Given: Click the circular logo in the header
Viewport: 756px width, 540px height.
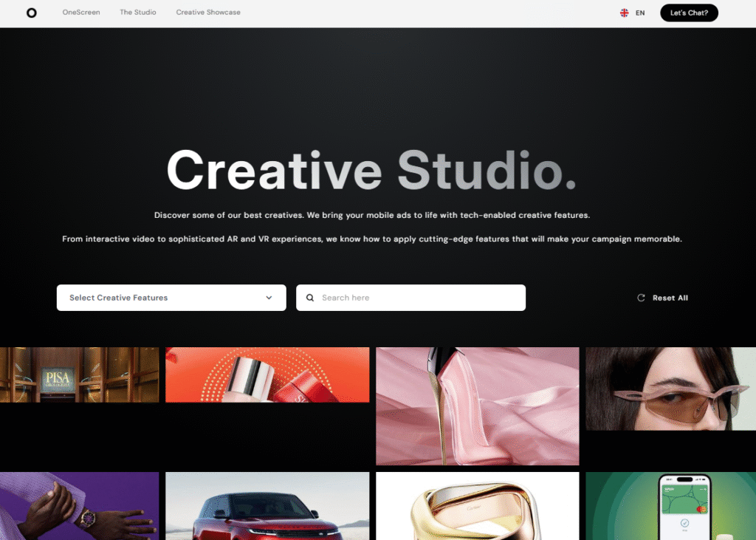Looking at the screenshot, I should 31,13.
